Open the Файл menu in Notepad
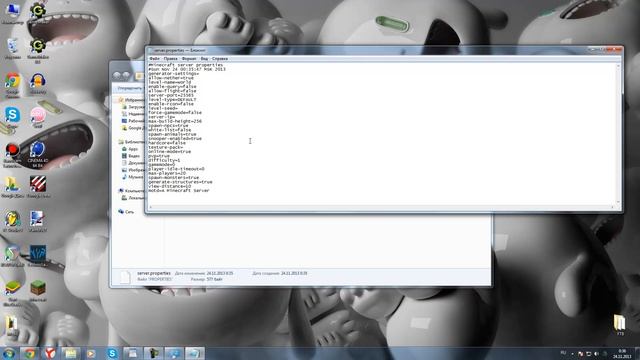640x360 pixels. tap(154, 59)
